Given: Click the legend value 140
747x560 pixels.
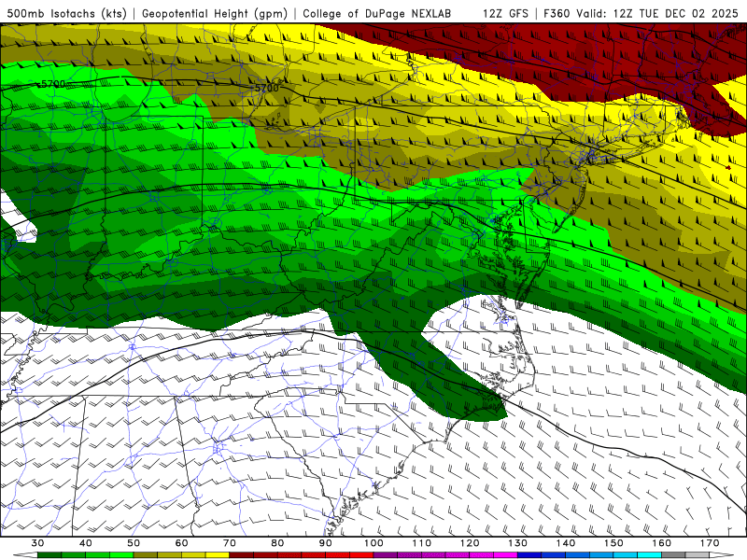Looking at the screenshot, I should click(x=566, y=543).
